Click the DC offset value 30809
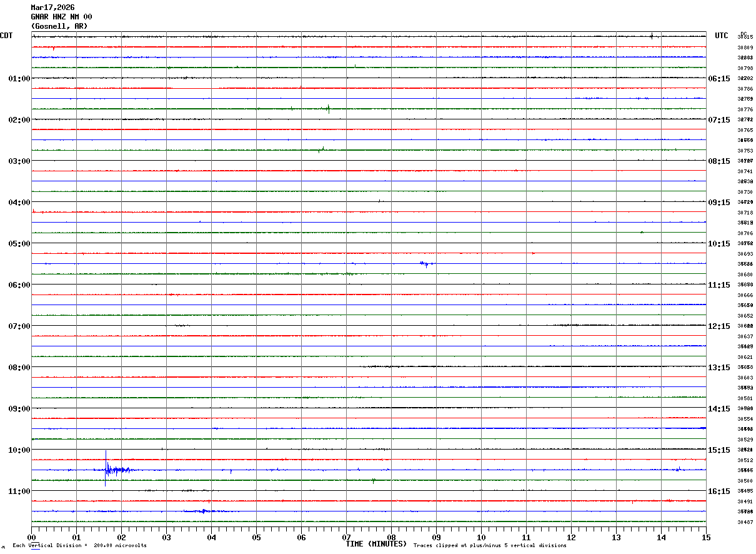Viewport: 756px width, 554px height. point(745,48)
